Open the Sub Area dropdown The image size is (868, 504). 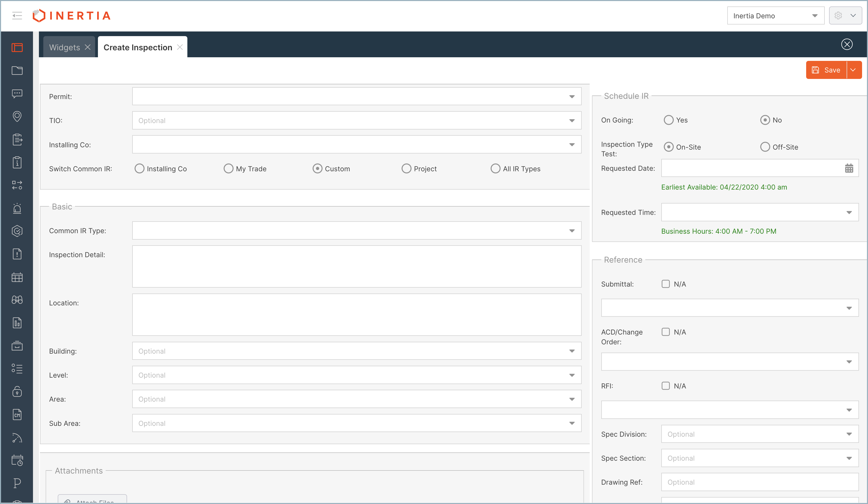[356, 423]
